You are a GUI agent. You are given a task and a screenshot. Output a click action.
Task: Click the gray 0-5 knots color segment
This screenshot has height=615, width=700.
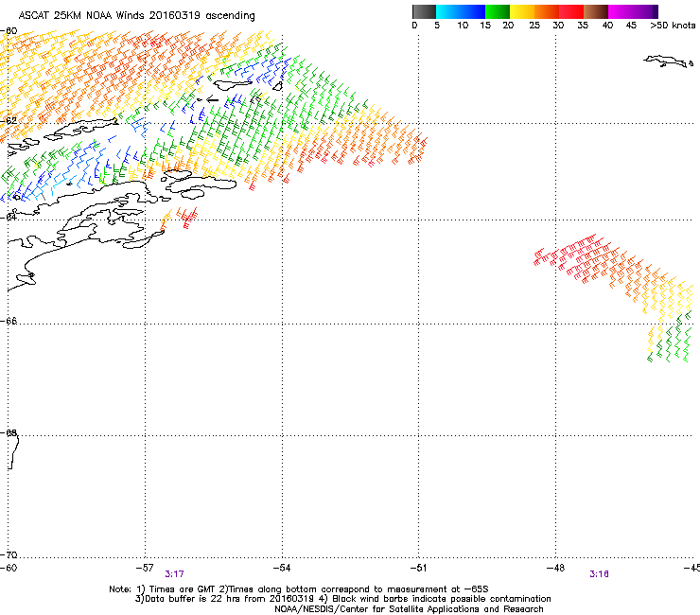(x=424, y=11)
